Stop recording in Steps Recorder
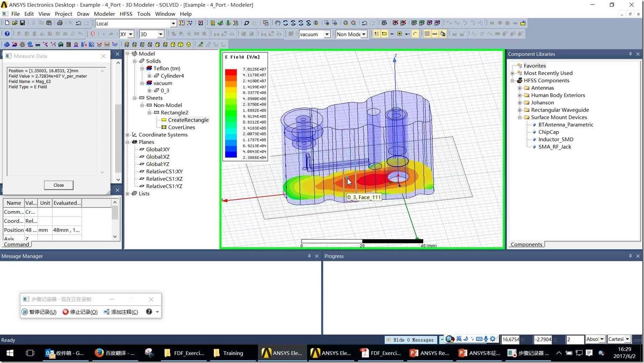Image resolution: width=644 pixels, height=363 pixels. click(x=80, y=312)
